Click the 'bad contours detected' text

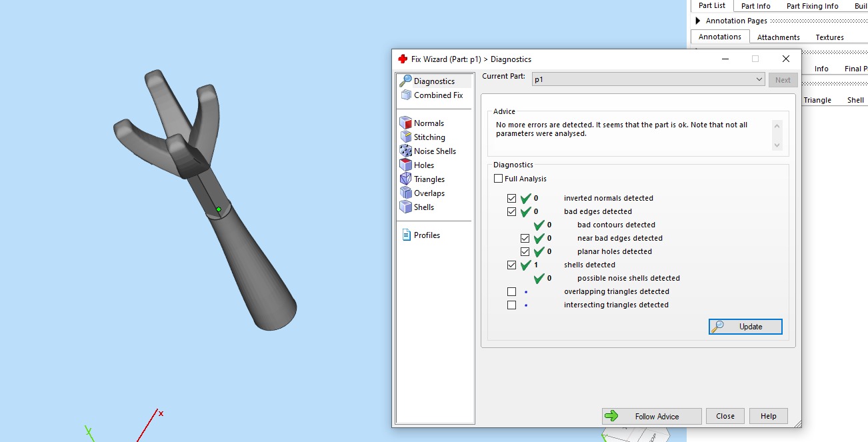click(x=616, y=225)
